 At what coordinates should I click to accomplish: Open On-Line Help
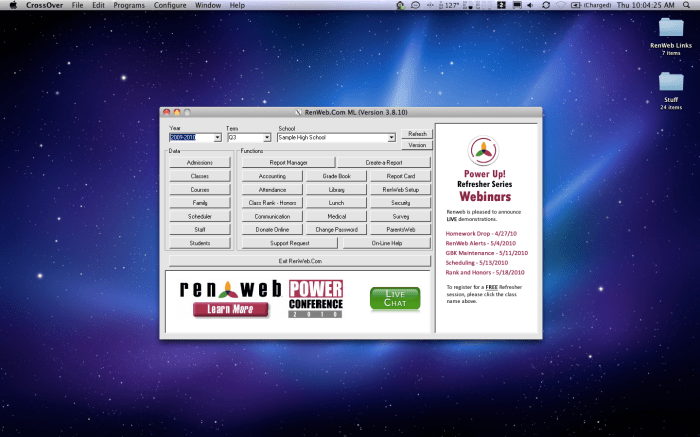(x=387, y=243)
